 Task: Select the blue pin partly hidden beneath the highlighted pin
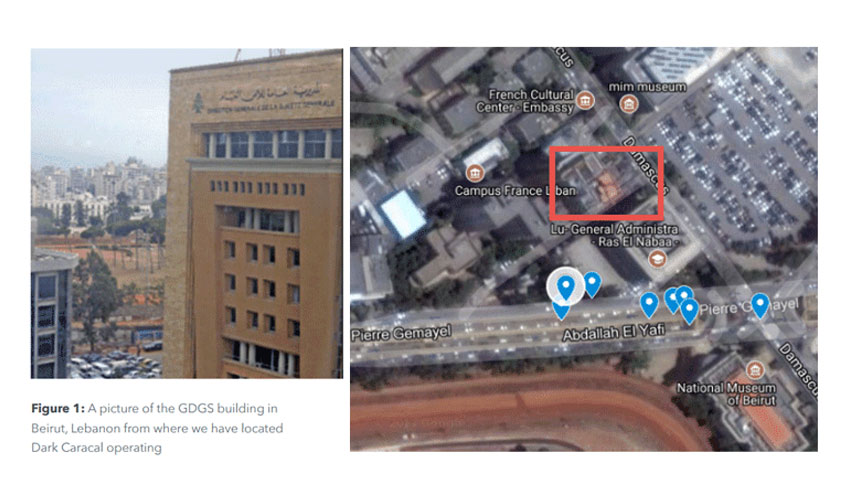point(561,311)
